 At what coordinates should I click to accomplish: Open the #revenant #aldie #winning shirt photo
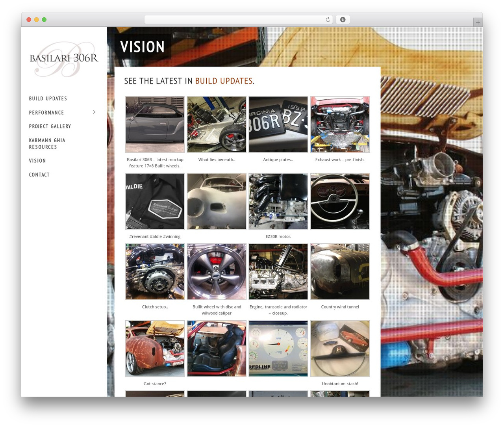[x=155, y=201]
